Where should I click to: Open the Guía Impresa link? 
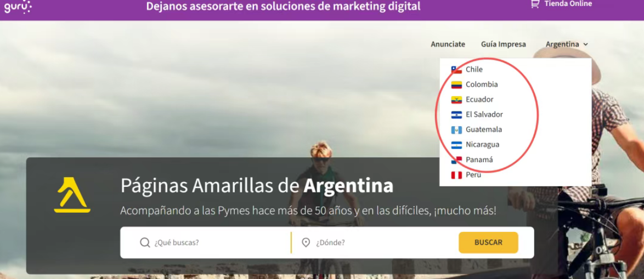pyautogui.click(x=503, y=44)
